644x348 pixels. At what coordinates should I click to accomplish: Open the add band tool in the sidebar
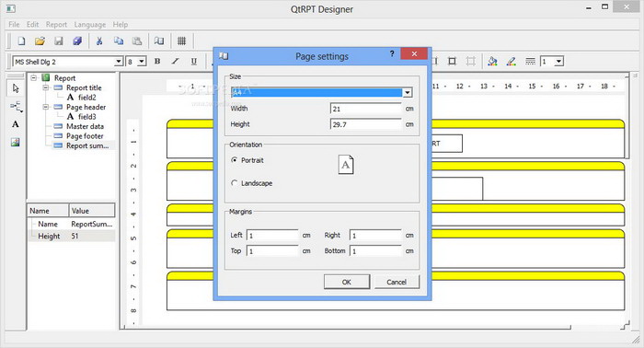click(x=16, y=107)
